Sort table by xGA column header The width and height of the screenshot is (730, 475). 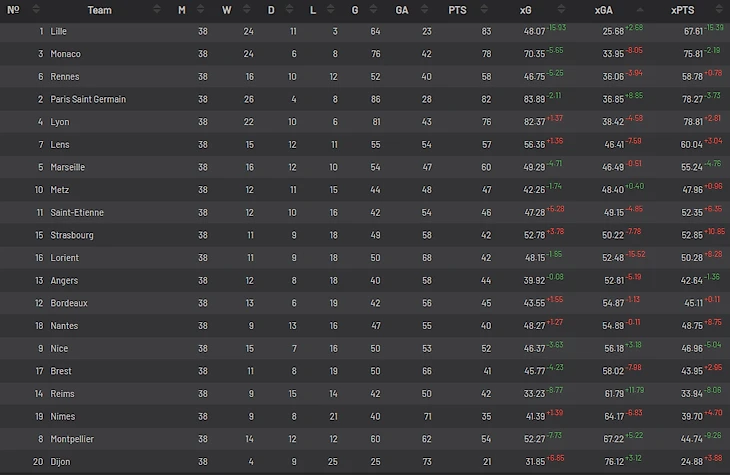[604, 10]
